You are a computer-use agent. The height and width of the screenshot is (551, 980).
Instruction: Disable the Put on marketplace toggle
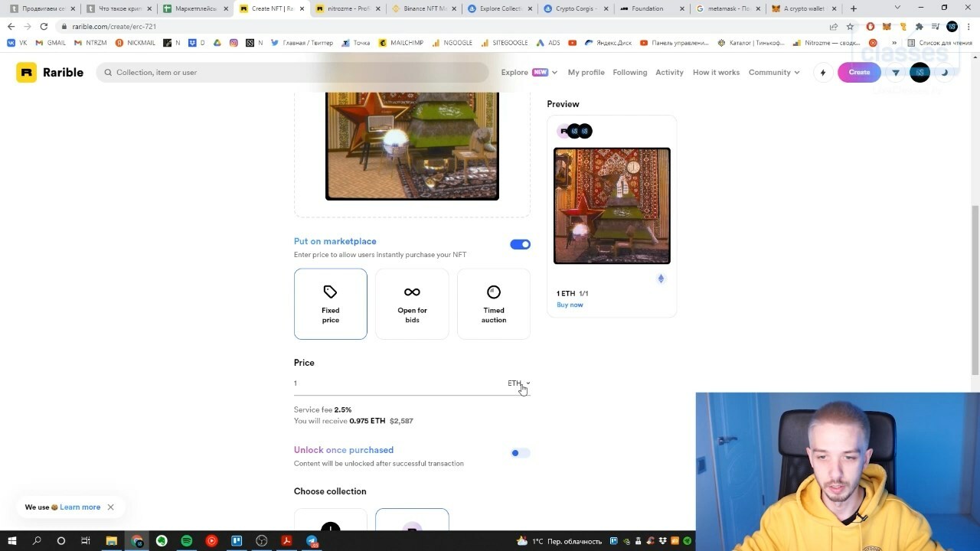click(520, 244)
